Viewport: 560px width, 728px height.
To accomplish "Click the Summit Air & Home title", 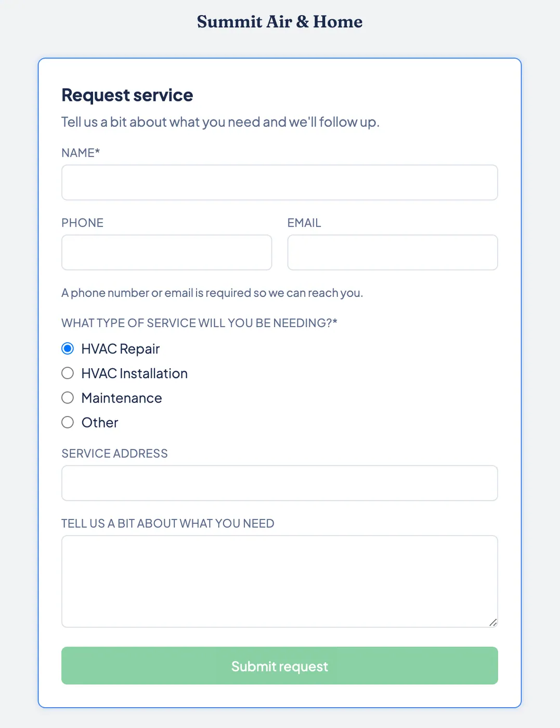I will (280, 22).
